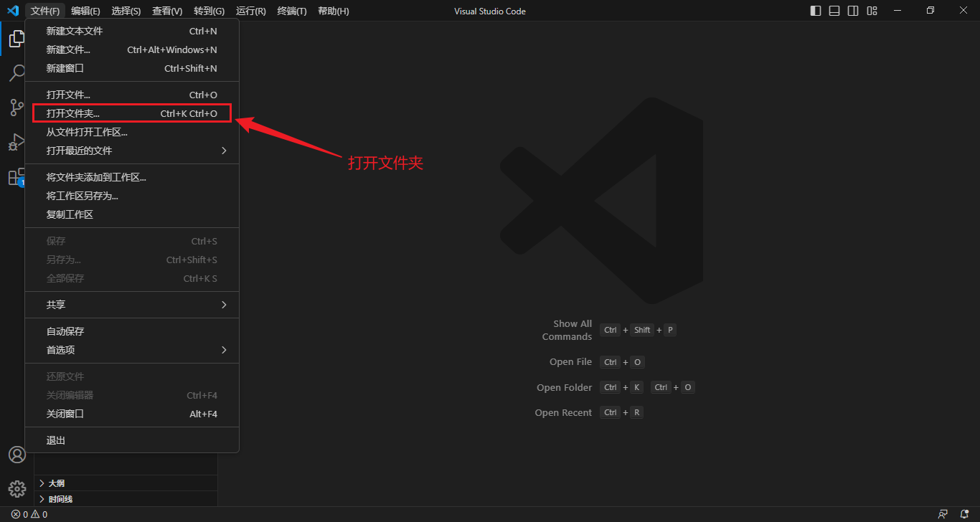Choose 新建文本文件 from the menu
Image resolution: width=980 pixels, height=522 pixels.
point(132,31)
